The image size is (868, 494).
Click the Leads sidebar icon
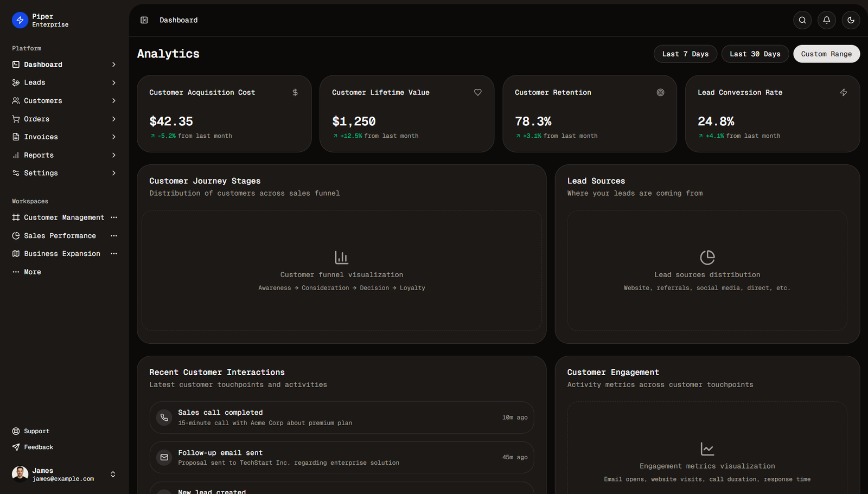[x=16, y=82]
